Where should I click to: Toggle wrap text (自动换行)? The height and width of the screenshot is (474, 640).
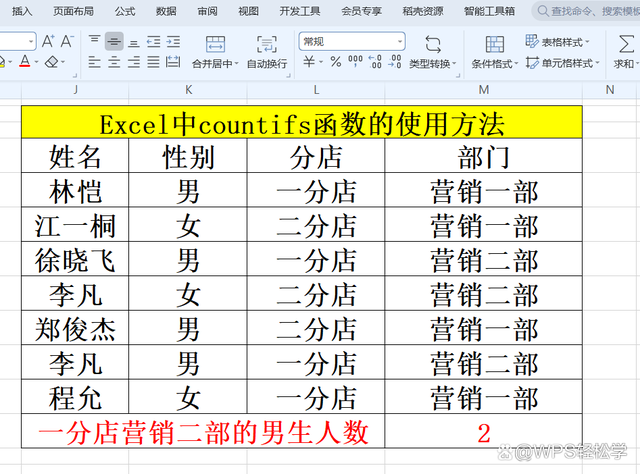[x=266, y=52]
